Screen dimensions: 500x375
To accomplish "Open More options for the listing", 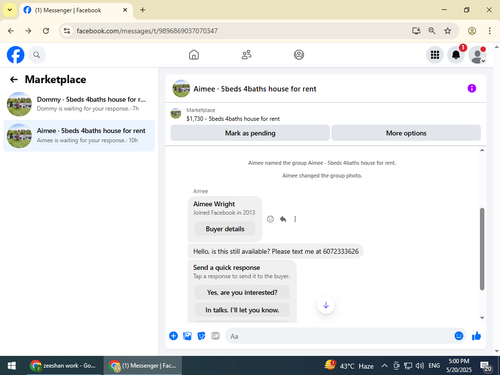I will (x=406, y=133).
